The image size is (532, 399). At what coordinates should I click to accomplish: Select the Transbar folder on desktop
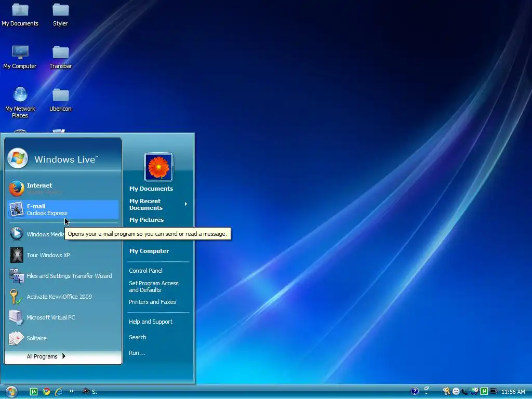[60, 57]
